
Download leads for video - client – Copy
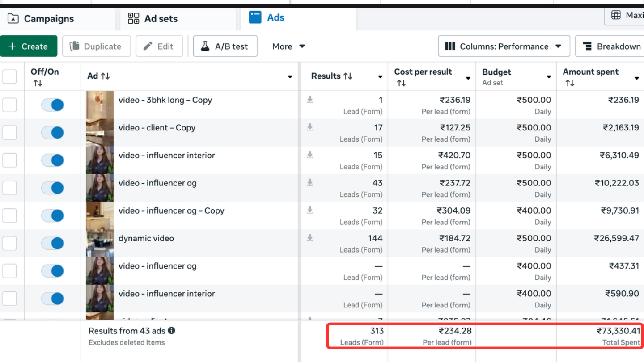pyautogui.click(x=309, y=127)
